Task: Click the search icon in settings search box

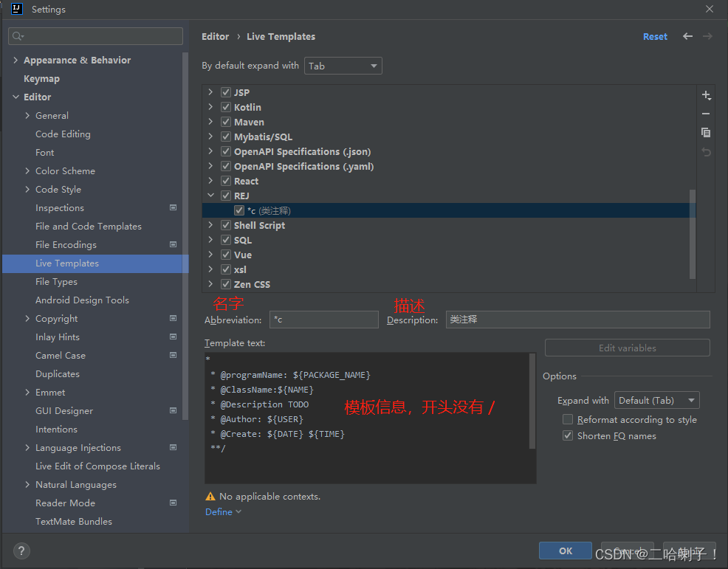Action: (x=18, y=36)
